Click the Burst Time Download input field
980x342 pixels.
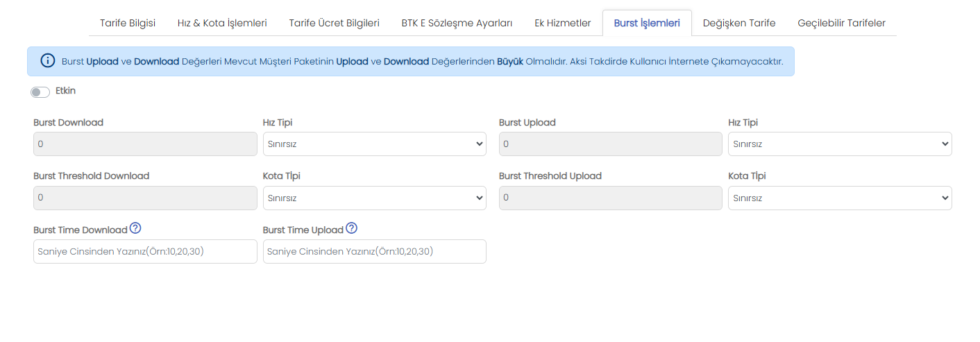pyautogui.click(x=145, y=251)
